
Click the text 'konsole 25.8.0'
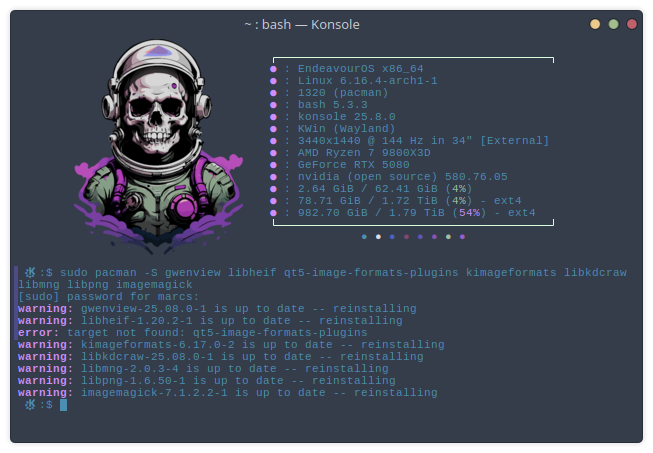tap(346, 117)
